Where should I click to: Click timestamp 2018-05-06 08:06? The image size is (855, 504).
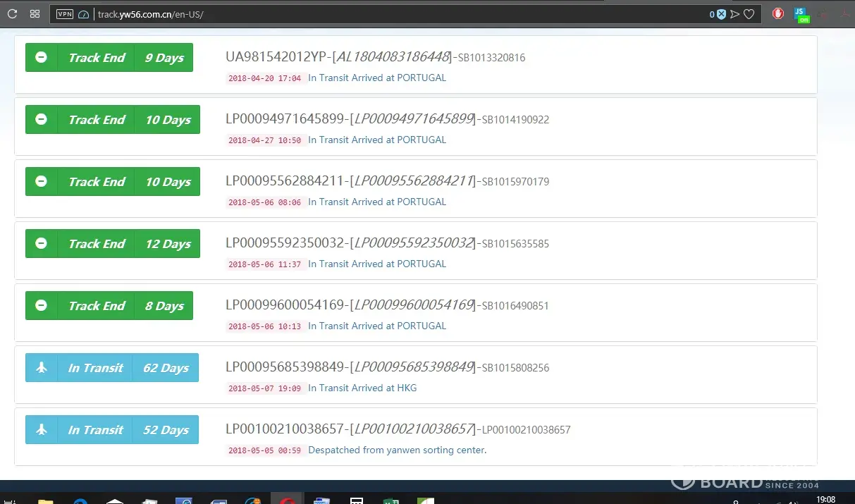tap(264, 202)
